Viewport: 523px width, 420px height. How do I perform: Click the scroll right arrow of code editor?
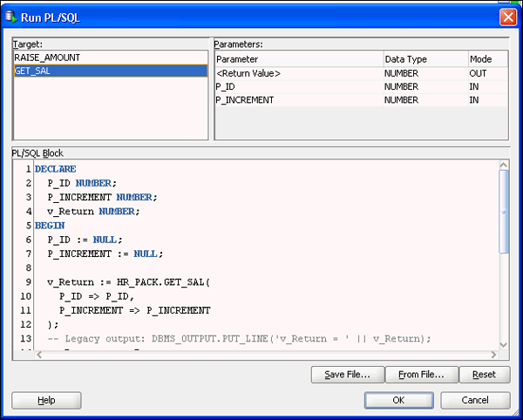[x=494, y=355]
